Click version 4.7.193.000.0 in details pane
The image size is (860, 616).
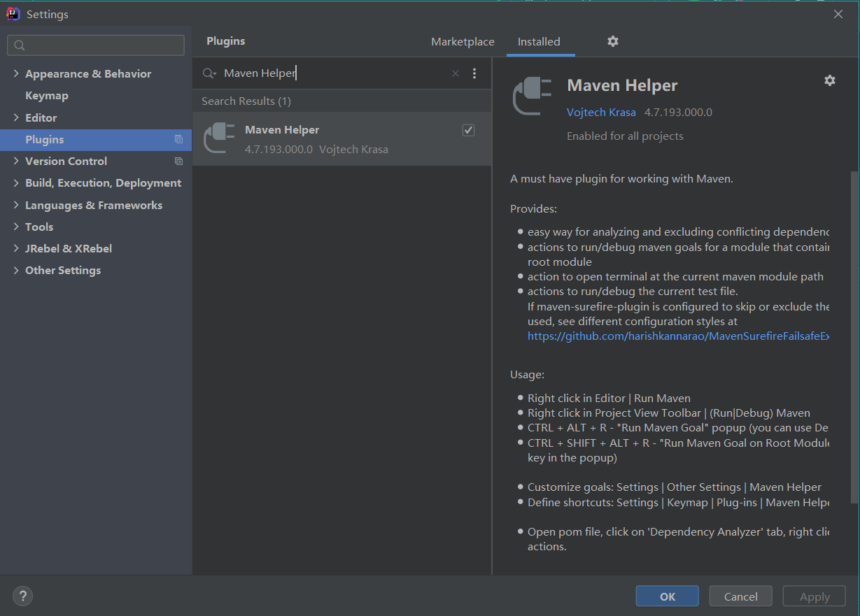click(x=678, y=112)
